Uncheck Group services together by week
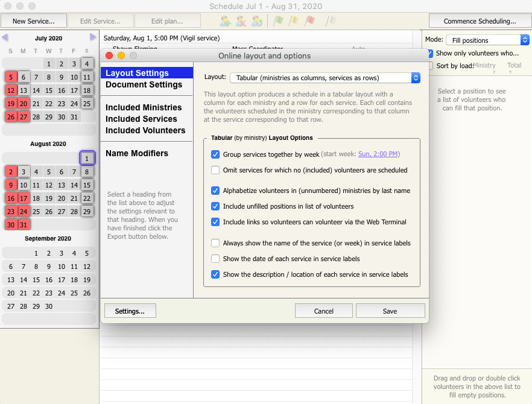Image resolution: width=532 pixels, height=404 pixels. tap(215, 154)
